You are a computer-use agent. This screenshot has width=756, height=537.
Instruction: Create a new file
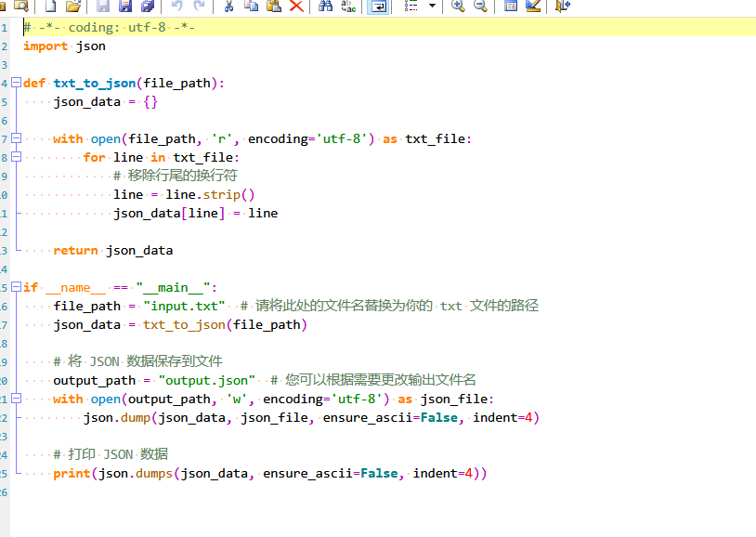coord(49,7)
